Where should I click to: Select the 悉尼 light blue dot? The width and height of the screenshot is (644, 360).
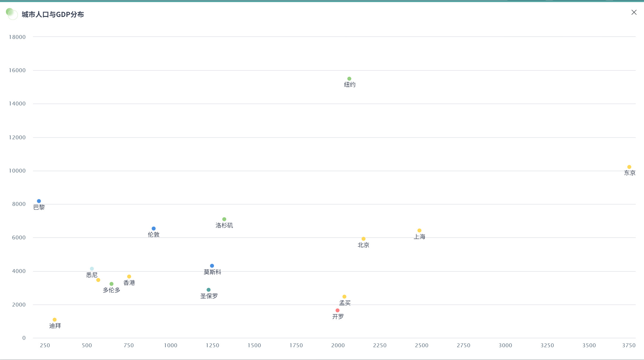92,269
